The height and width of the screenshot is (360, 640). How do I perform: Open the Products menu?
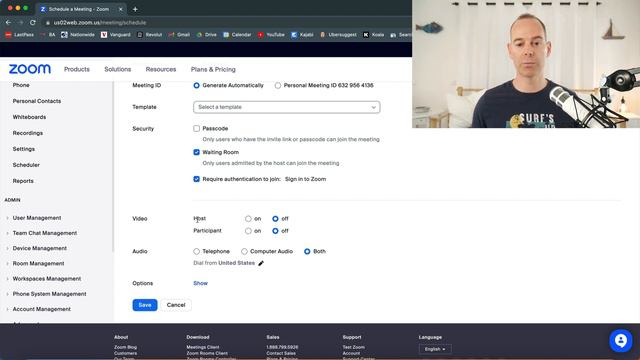[x=77, y=69]
